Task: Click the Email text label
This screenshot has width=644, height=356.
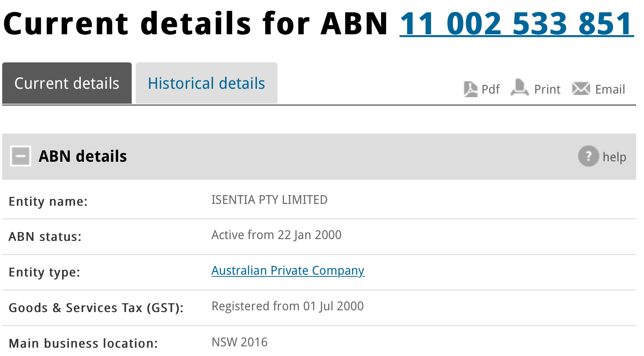Action: [x=610, y=89]
